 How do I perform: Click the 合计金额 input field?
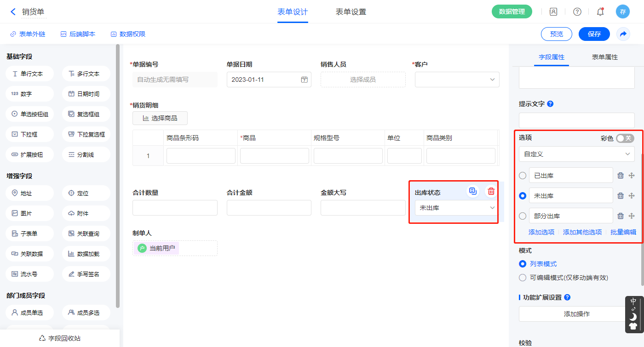269,208
